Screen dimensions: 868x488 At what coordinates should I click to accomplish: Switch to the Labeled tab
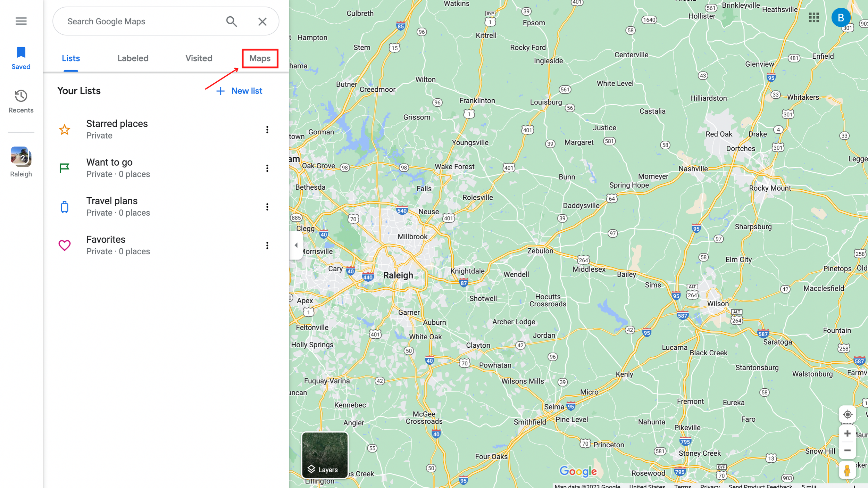tap(133, 58)
